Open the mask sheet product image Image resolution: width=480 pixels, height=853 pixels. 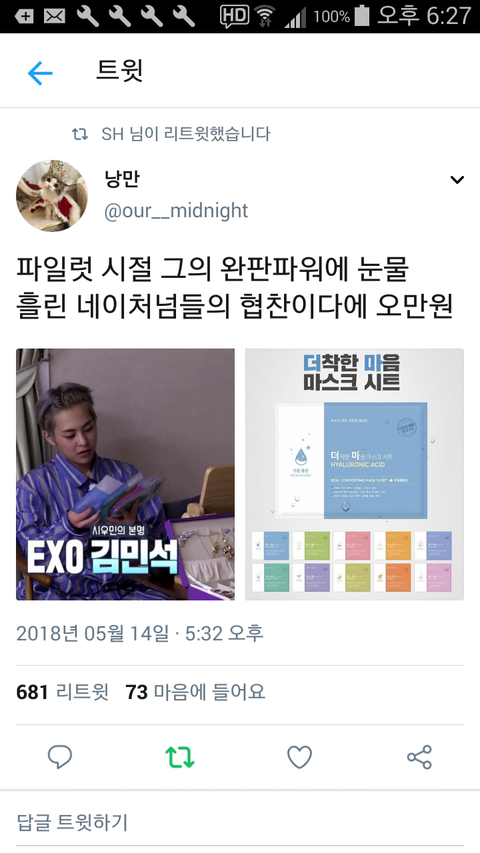[x=354, y=474]
